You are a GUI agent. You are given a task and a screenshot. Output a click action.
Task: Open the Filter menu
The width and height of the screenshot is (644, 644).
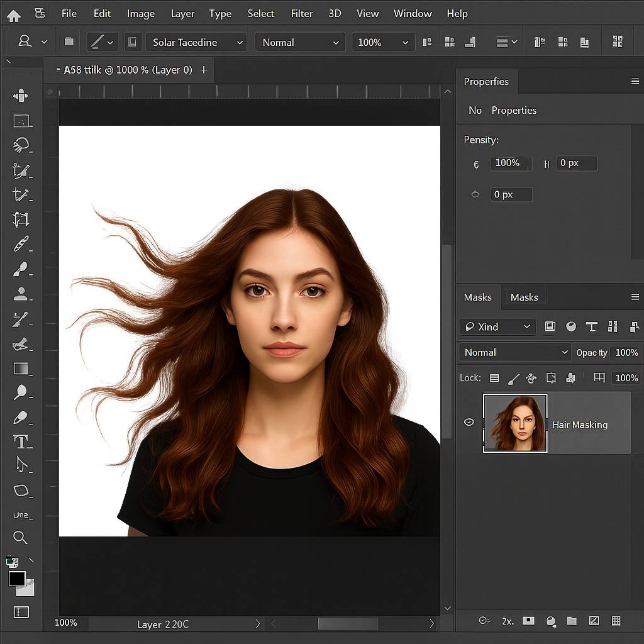pyautogui.click(x=302, y=14)
